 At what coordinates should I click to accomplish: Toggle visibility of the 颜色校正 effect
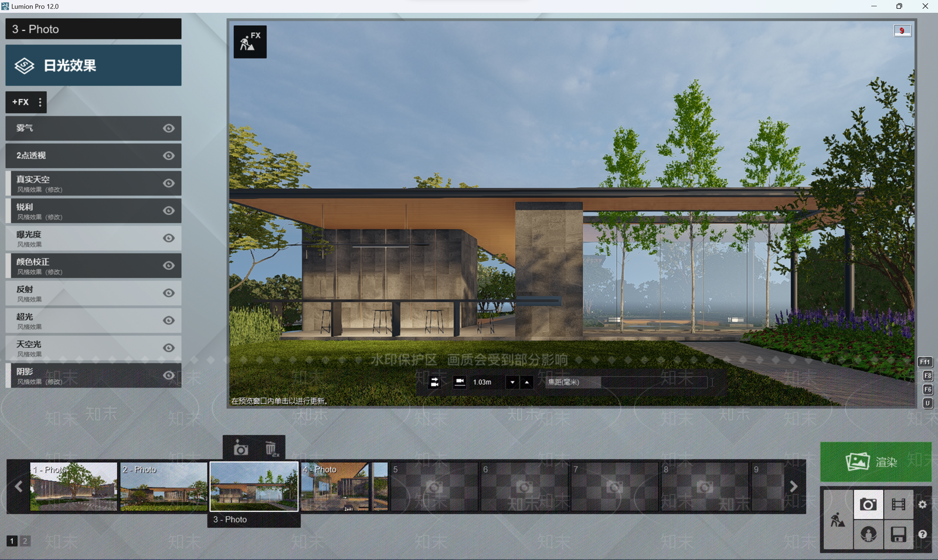[x=169, y=265]
